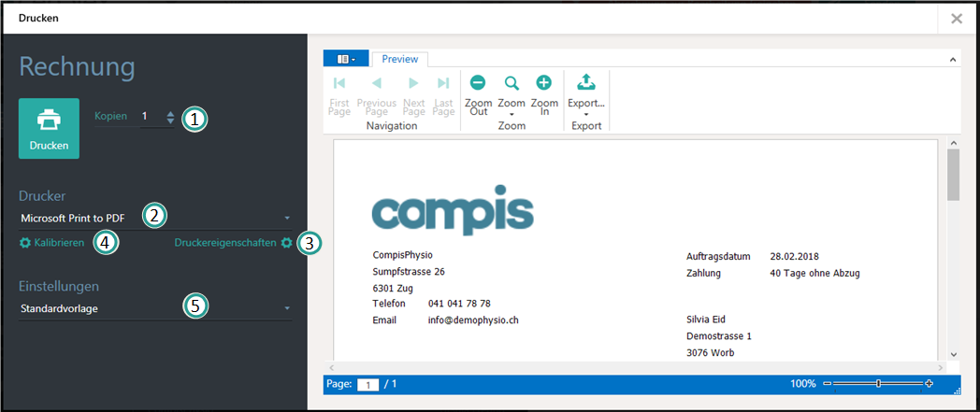The height and width of the screenshot is (412, 980).
Task: Click the compis logo in preview
Action: tap(453, 210)
